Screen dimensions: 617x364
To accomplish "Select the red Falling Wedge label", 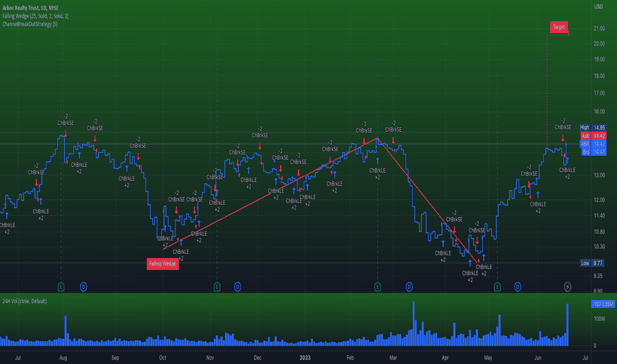I will (162, 263).
